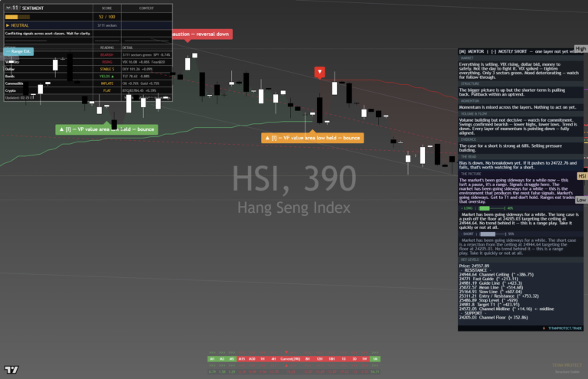This screenshot has height=379, width=588.
Task: Click the STABLE $ dollar reading
Action: [x=107, y=70]
